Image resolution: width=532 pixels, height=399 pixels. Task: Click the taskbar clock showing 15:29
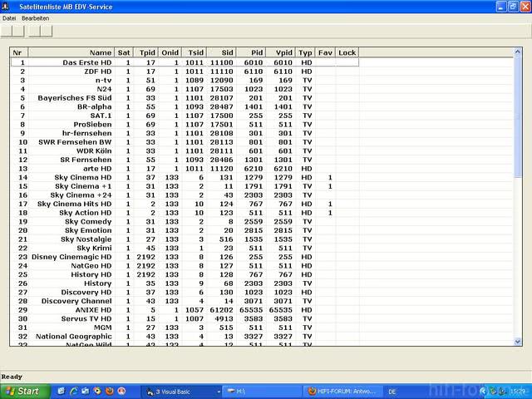pos(518,392)
